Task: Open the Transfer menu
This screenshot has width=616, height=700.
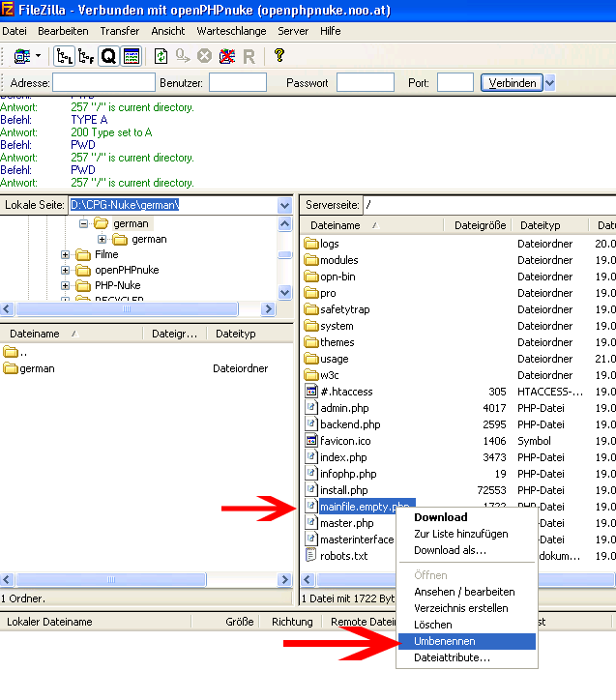Action: 120,31
